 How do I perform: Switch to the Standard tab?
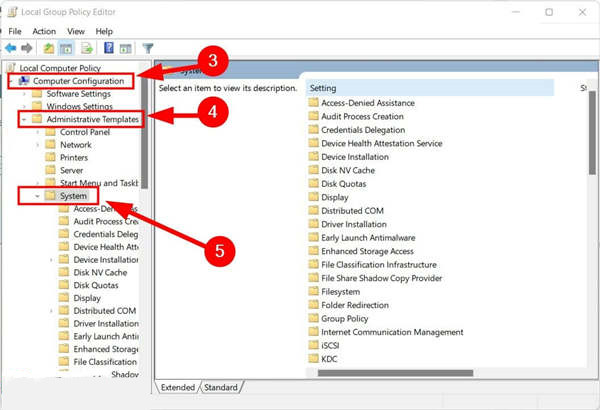[x=221, y=387]
